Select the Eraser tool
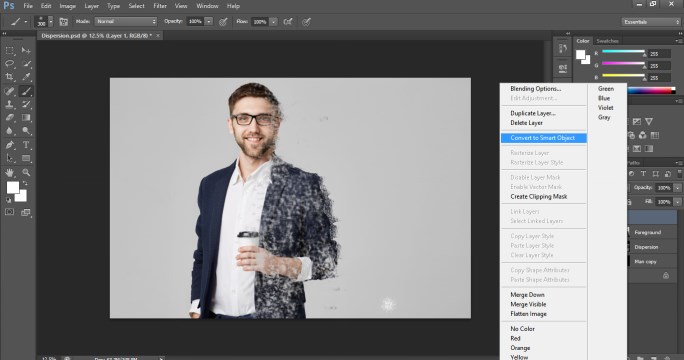Viewport: 684px width, 360px height. [x=10, y=117]
